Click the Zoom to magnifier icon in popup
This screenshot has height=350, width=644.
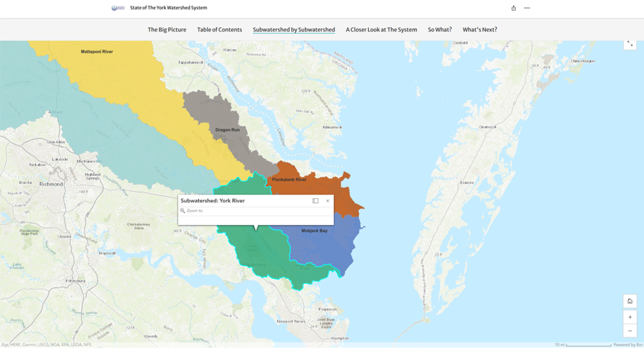point(183,210)
